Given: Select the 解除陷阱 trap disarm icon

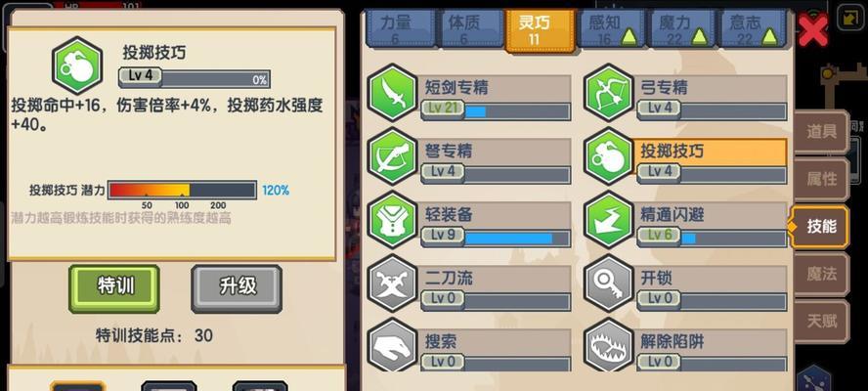Looking at the screenshot, I should tap(608, 346).
